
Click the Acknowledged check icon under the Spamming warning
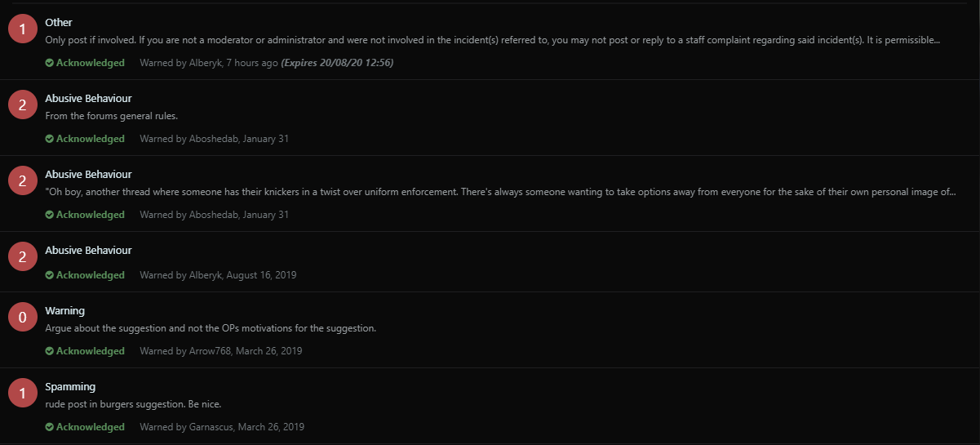[x=50, y=427]
